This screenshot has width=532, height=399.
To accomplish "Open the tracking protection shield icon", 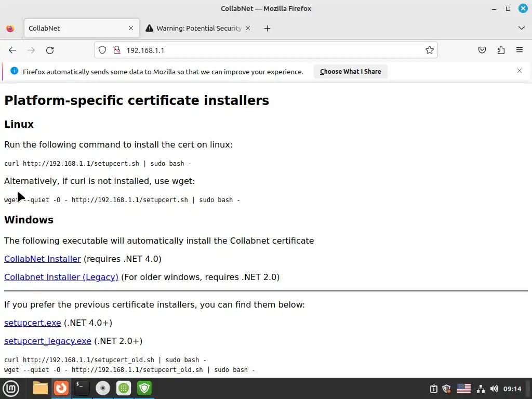I will [102, 50].
